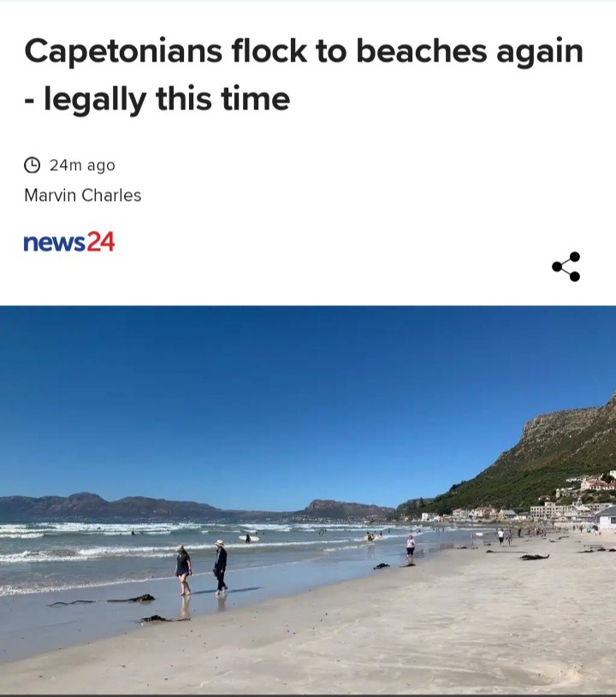Click the breaking waves in the photo
Viewport: 616px width, 697px height.
(x=178, y=540)
